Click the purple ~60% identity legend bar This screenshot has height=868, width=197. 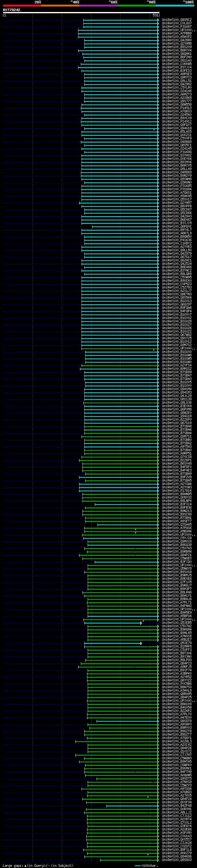pos(99,6)
